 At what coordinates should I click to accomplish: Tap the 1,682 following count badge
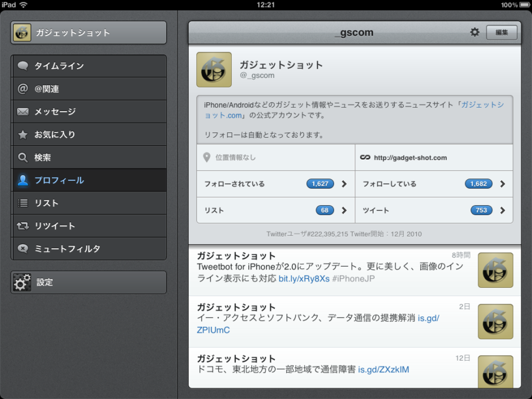pyautogui.click(x=479, y=184)
